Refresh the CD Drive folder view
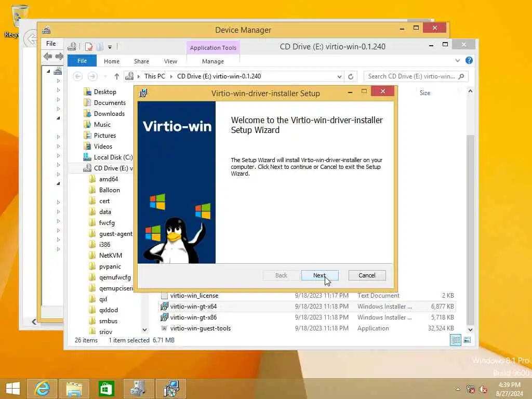The image size is (532, 399). [351, 76]
